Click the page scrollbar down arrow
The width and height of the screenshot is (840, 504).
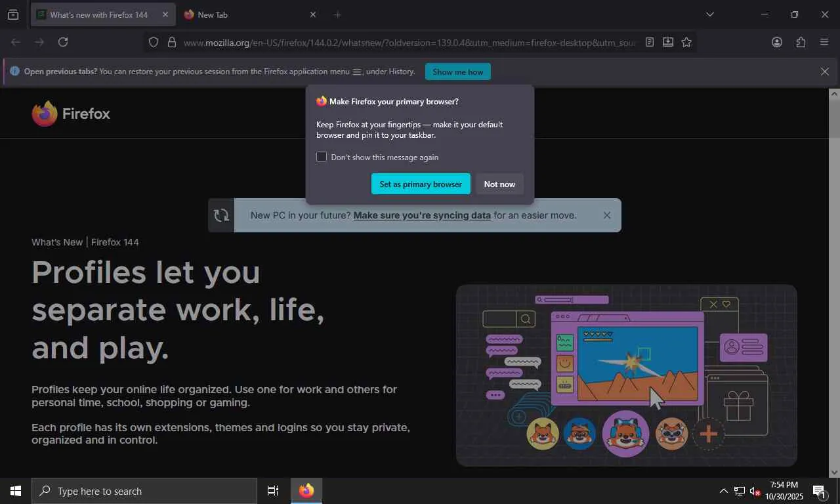(835, 472)
